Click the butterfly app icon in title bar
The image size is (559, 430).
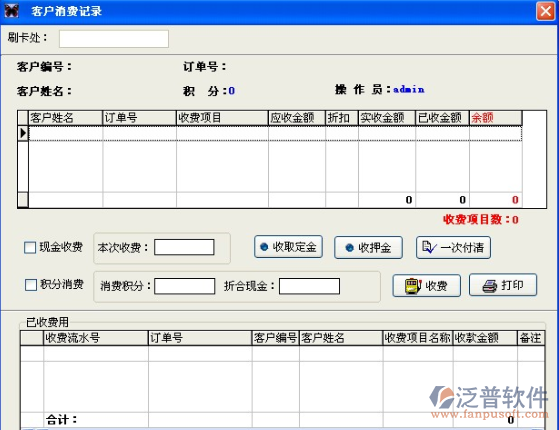click(11, 11)
